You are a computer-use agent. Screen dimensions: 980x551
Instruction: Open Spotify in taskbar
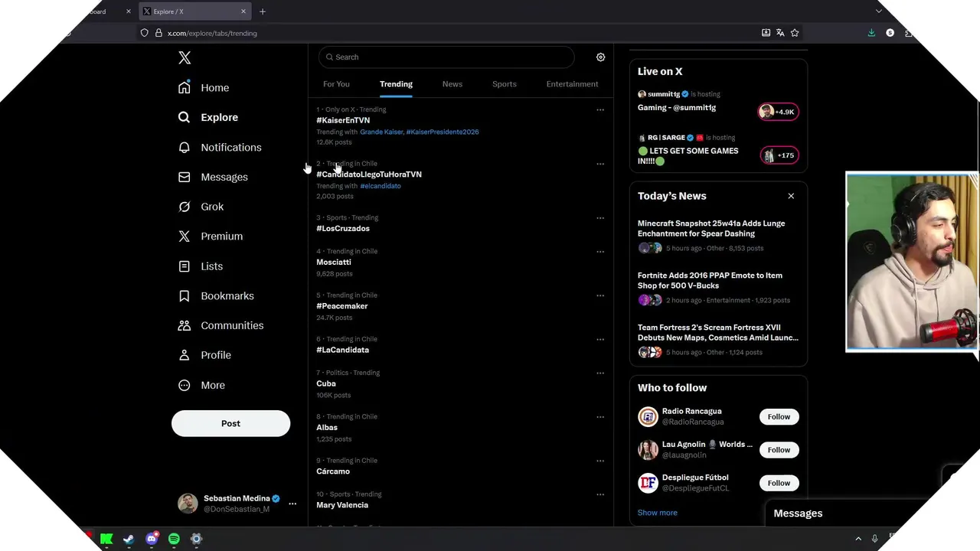tap(174, 539)
